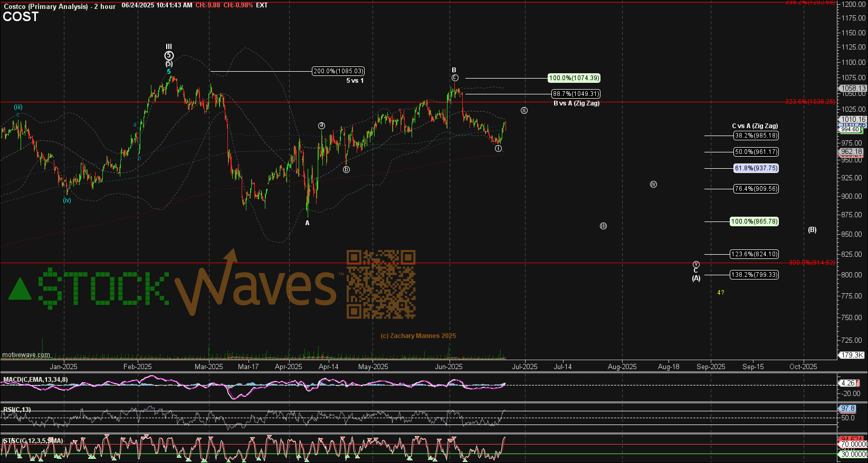Click the EXT indicator in the header

tap(262, 5)
